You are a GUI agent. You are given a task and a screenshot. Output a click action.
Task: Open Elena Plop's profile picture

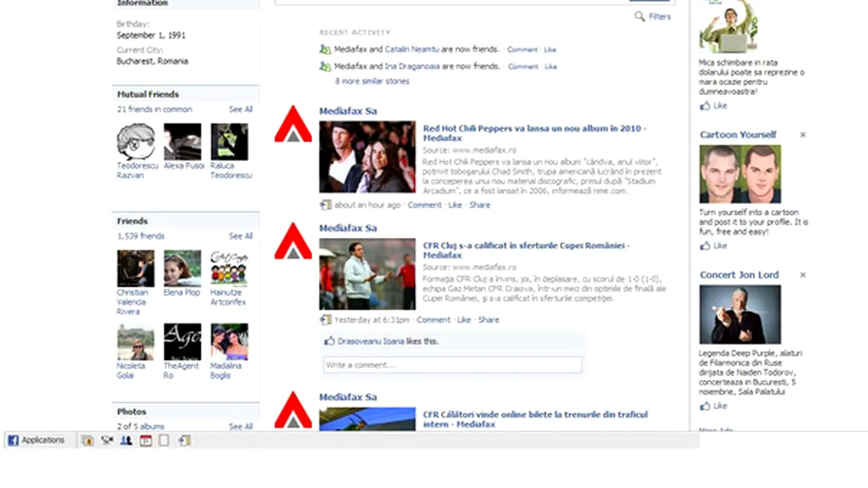182,268
